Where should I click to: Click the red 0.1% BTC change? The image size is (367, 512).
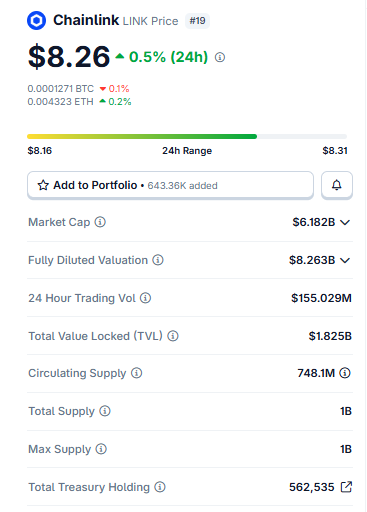coord(119,89)
